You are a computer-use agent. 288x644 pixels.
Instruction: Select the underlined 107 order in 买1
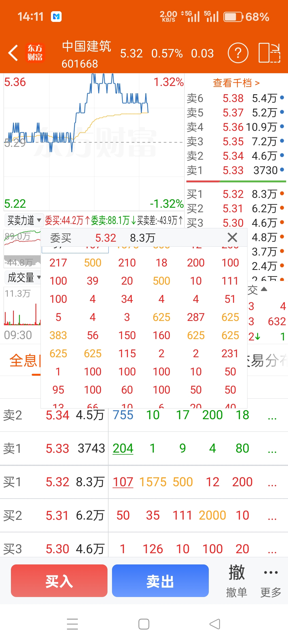pos(123,482)
